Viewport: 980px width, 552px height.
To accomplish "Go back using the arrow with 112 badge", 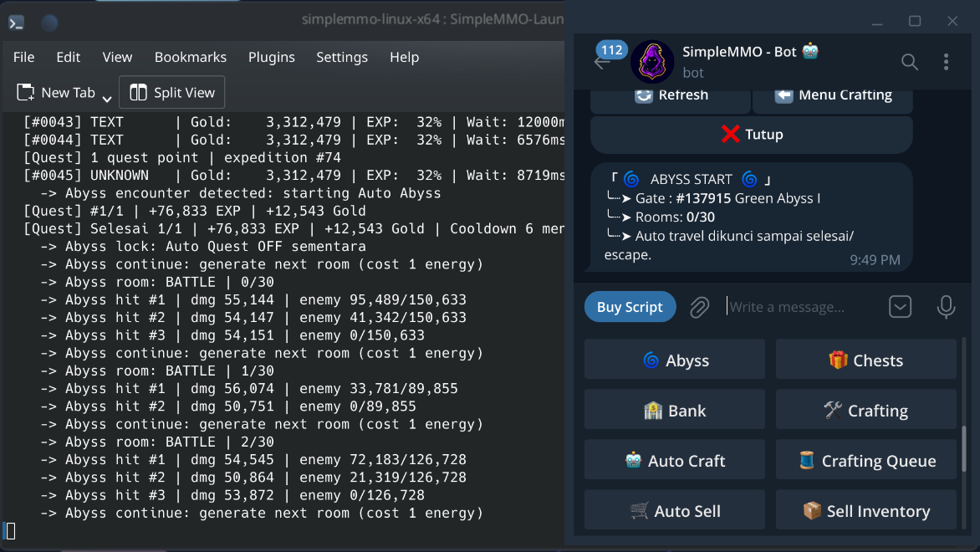I will 601,62.
